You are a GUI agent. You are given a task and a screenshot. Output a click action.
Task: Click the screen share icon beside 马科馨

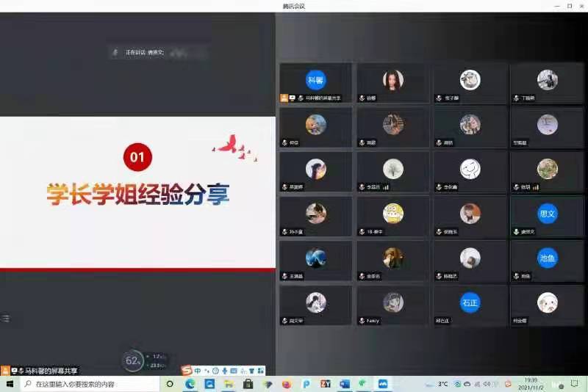click(x=292, y=98)
